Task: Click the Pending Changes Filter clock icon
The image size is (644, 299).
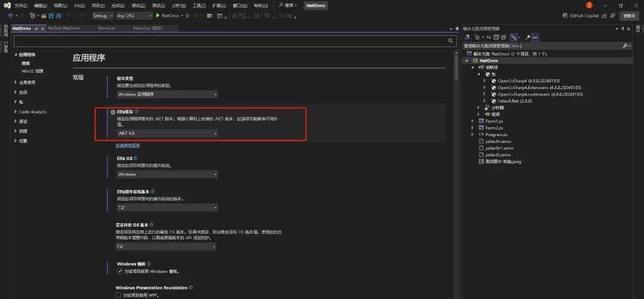Action: point(477,38)
